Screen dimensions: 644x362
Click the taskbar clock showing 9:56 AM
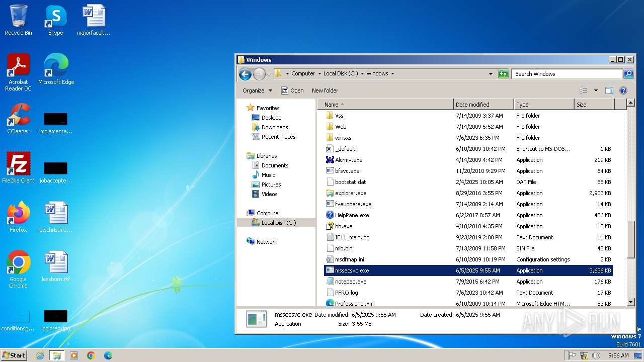click(x=618, y=355)
